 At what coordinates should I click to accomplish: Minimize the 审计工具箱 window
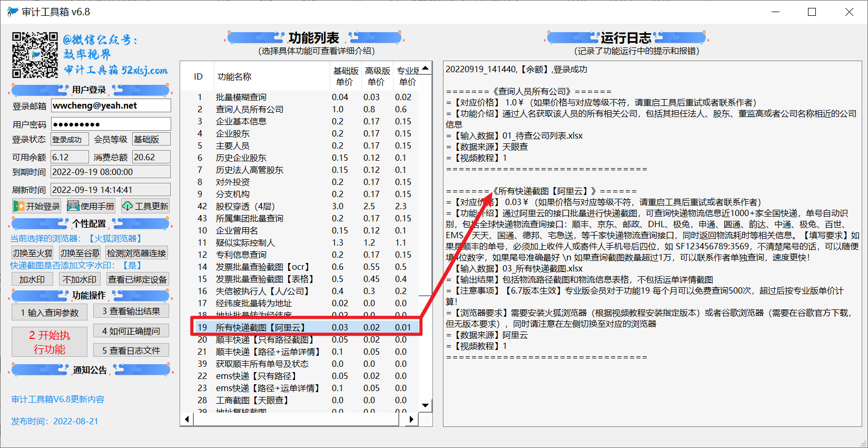point(775,12)
